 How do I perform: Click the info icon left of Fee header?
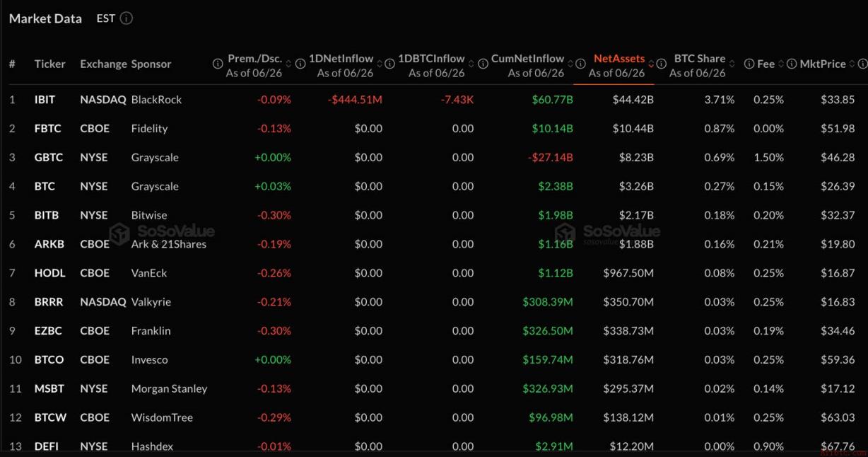[x=749, y=64]
